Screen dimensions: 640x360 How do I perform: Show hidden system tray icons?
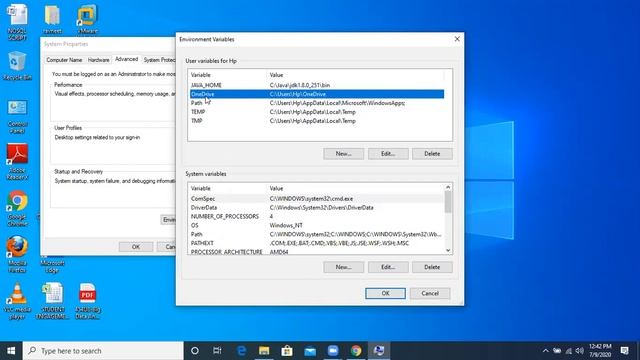coord(545,351)
